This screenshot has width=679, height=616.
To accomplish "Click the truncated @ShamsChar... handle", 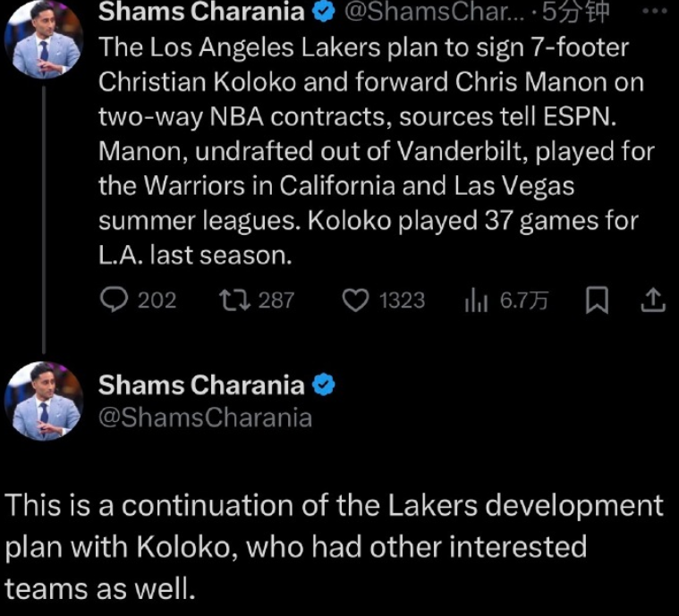I will (x=434, y=13).
